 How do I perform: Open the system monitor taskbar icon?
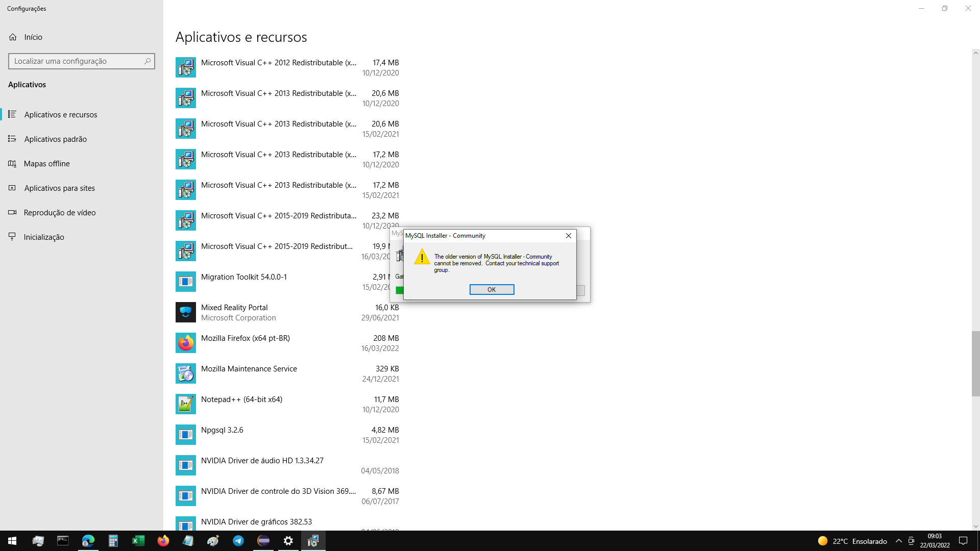coord(38,541)
